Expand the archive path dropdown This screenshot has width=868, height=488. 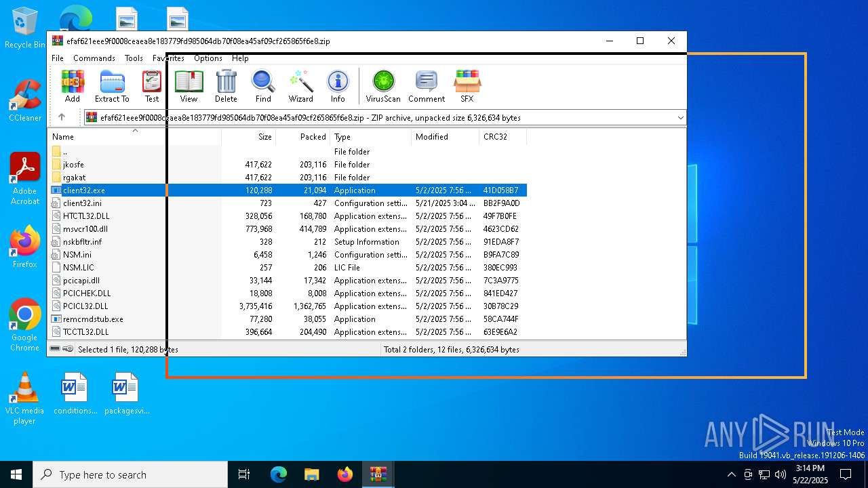[x=680, y=118]
